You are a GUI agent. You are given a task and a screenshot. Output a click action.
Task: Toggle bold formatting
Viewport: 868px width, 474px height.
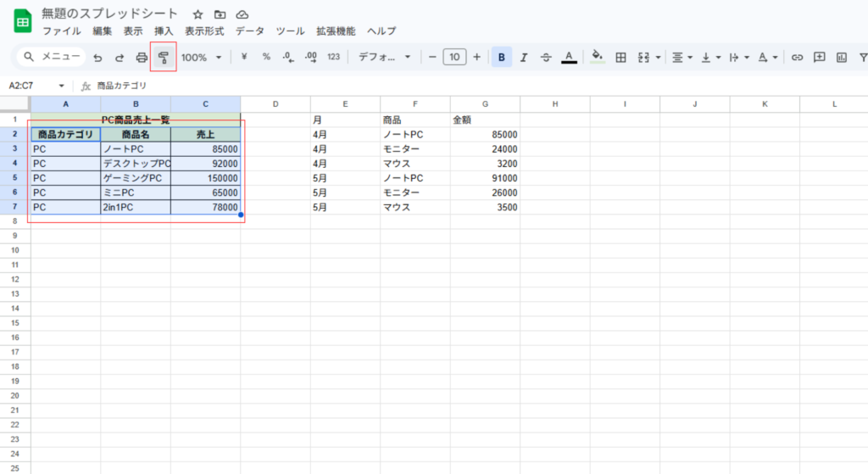502,58
